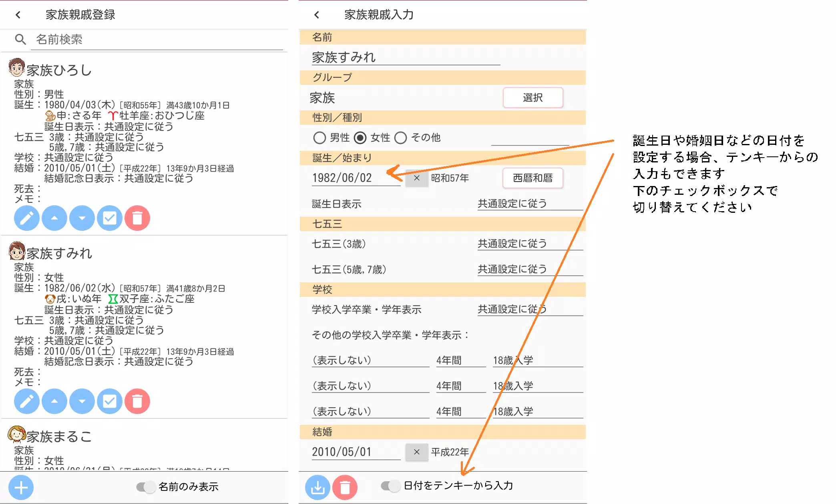Clear the birth date with × button
Viewport: 836px width, 504px height.
click(416, 178)
